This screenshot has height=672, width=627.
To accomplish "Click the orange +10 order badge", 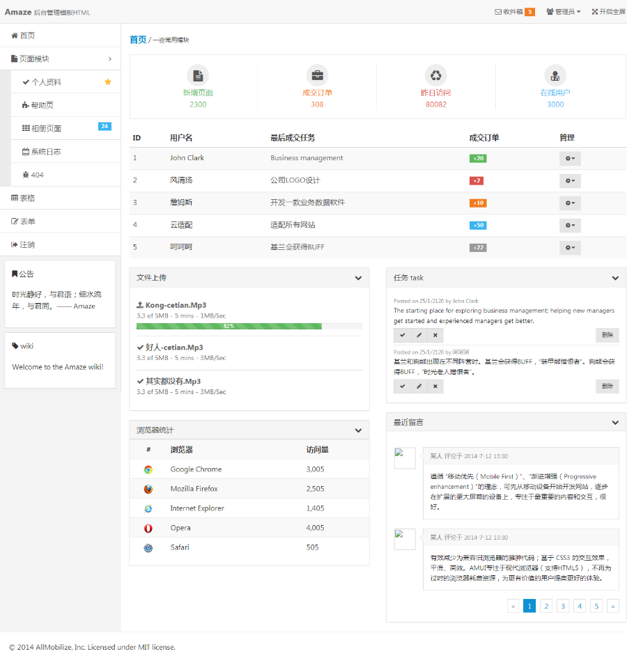I will (478, 203).
